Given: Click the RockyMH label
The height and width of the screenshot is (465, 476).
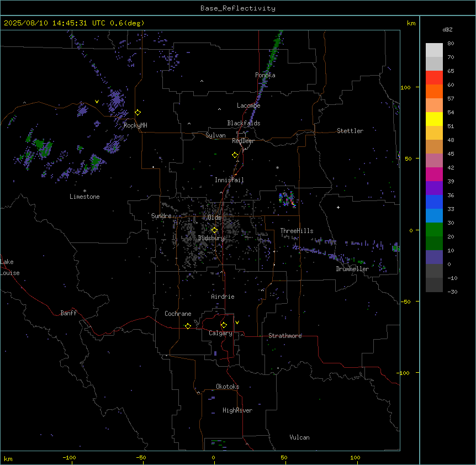Looking at the screenshot, I should 135,125.
